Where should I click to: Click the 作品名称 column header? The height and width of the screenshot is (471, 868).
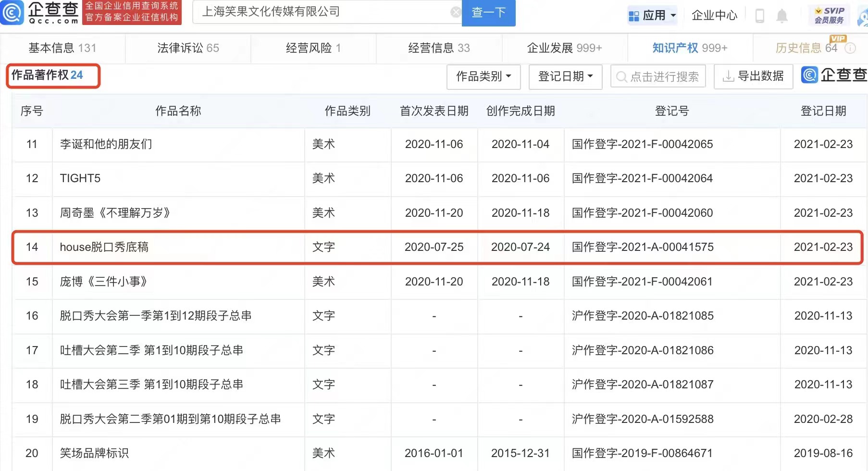click(x=178, y=111)
